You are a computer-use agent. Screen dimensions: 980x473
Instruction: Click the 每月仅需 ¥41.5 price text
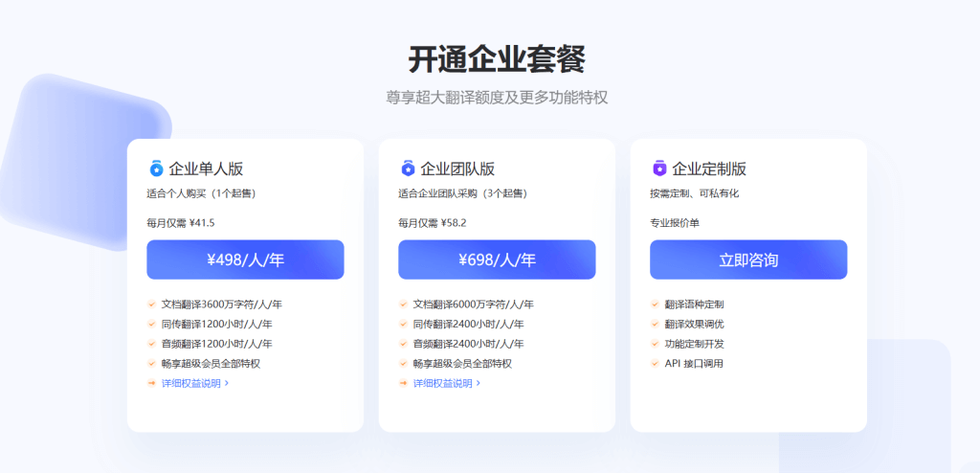[180, 223]
